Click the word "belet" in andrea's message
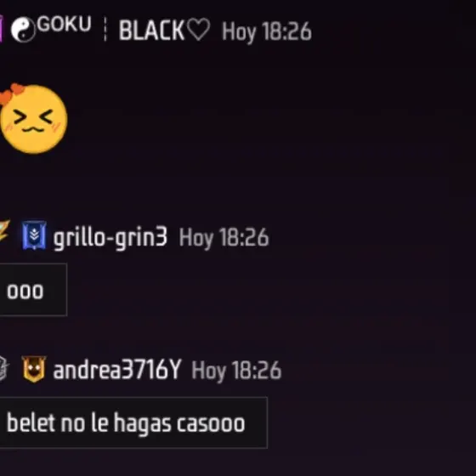The height and width of the screenshot is (476, 476). (x=31, y=422)
